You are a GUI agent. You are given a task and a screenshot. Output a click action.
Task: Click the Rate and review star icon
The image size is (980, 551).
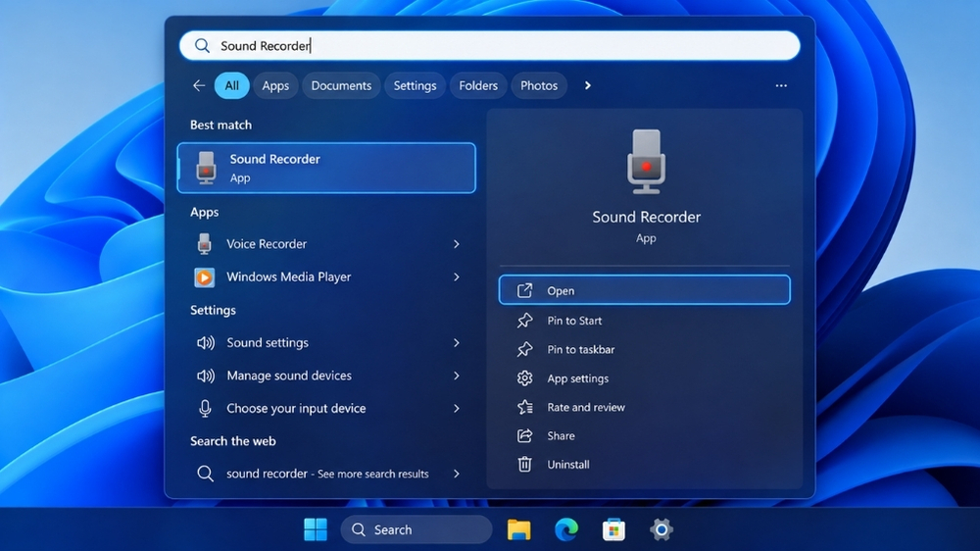coord(524,407)
